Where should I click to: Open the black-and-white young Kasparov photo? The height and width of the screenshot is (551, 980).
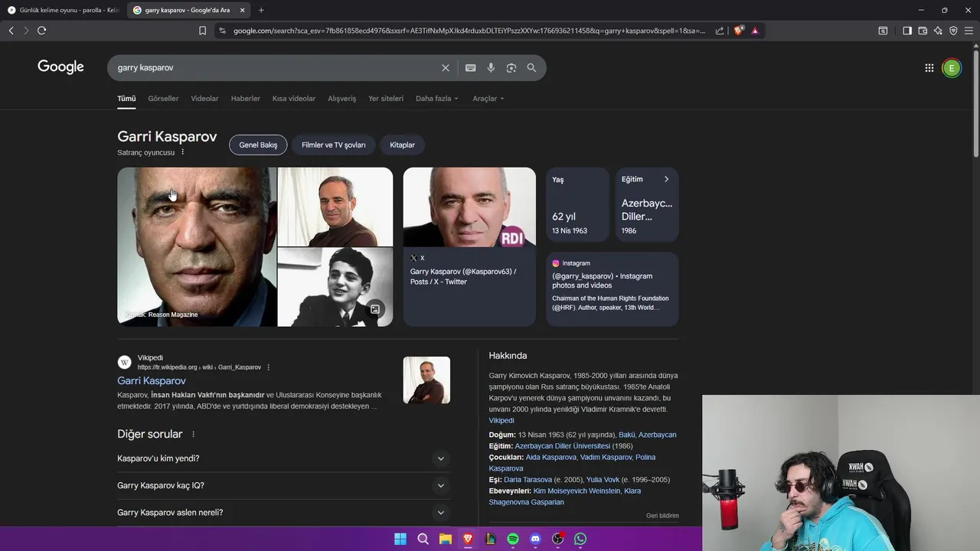point(335,287)
